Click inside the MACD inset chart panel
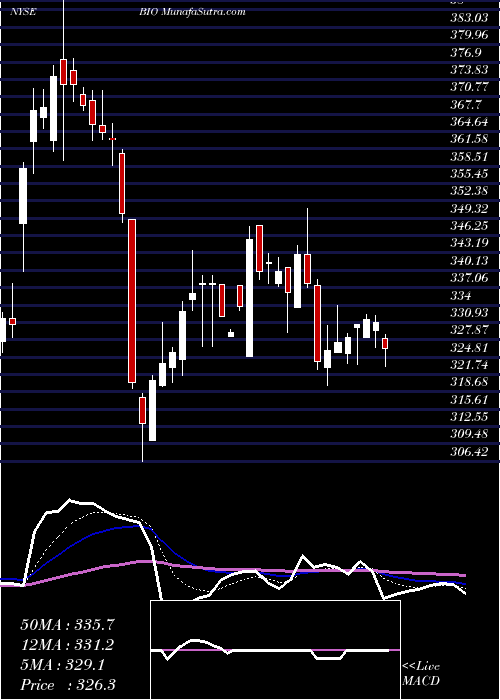Screen dimensions: 500x700 tap(276, 650)
